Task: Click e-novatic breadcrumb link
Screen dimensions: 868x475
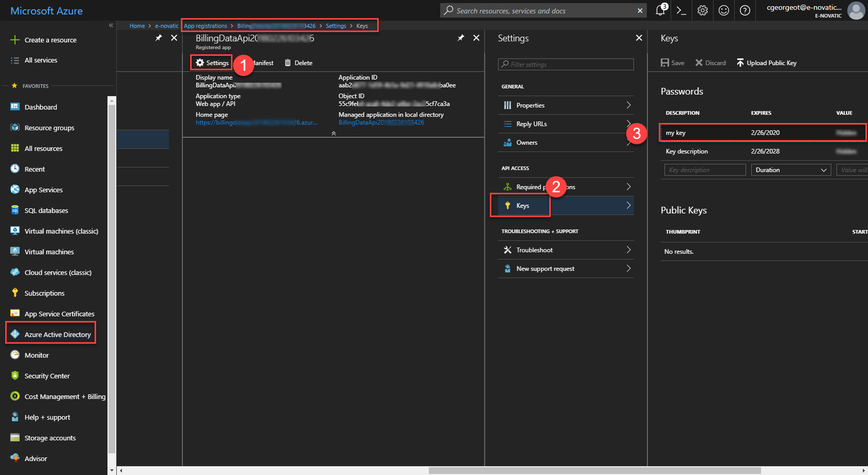Action: 166,26
